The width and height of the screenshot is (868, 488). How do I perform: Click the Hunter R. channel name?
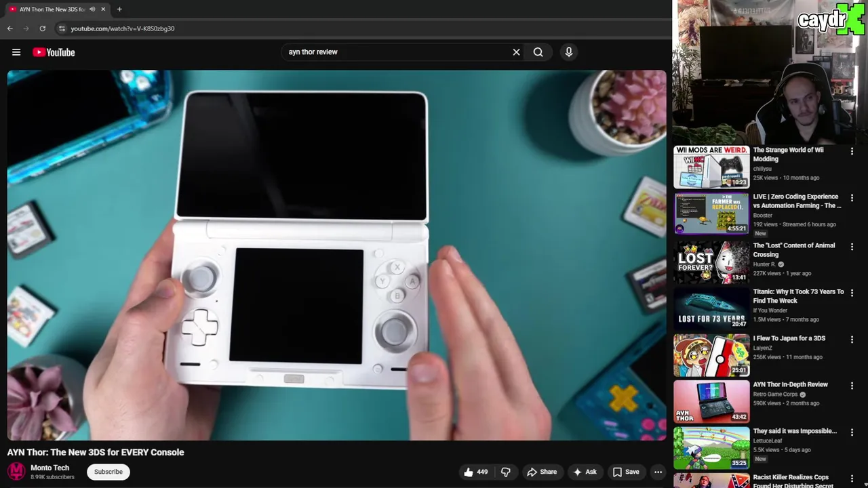tap(764, 264)
